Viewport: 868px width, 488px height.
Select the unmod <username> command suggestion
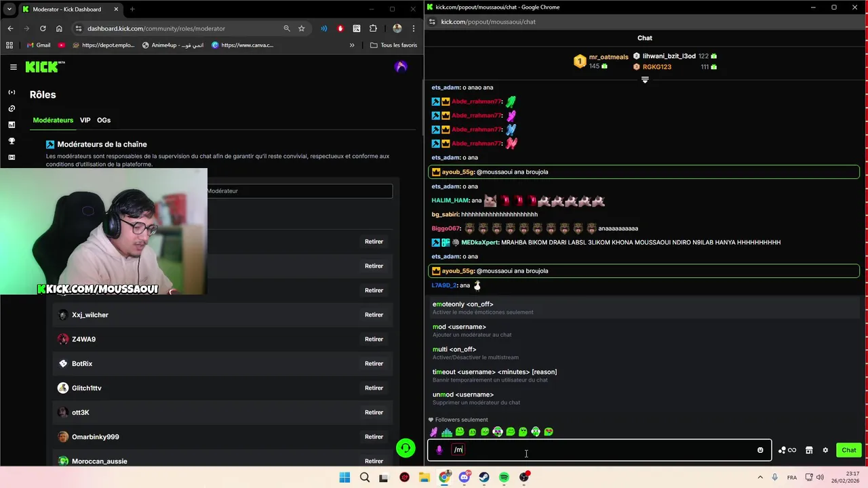click(645, 398)
